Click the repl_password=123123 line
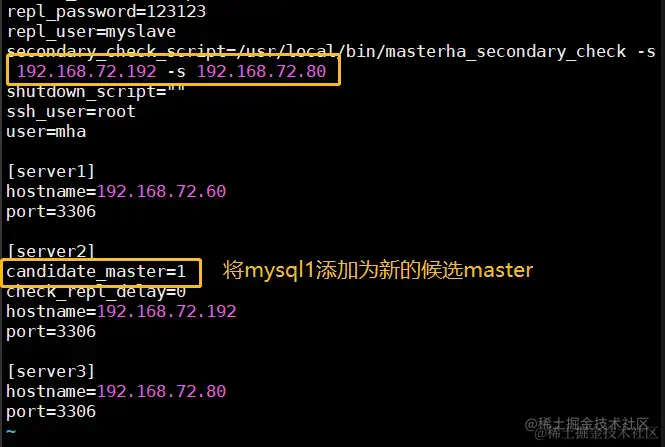This screenshot has height=447, width=665. pyautogui.click(x=106, y=11)
